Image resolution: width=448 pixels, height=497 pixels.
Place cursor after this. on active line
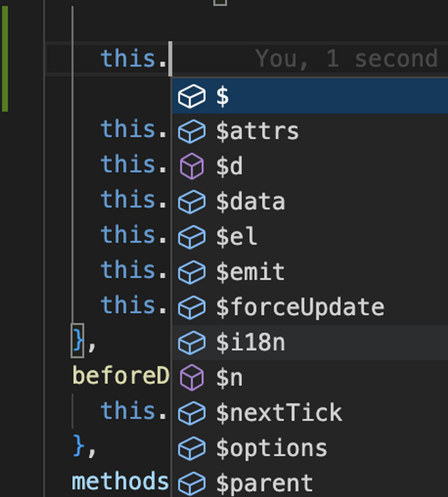point(169,59)
